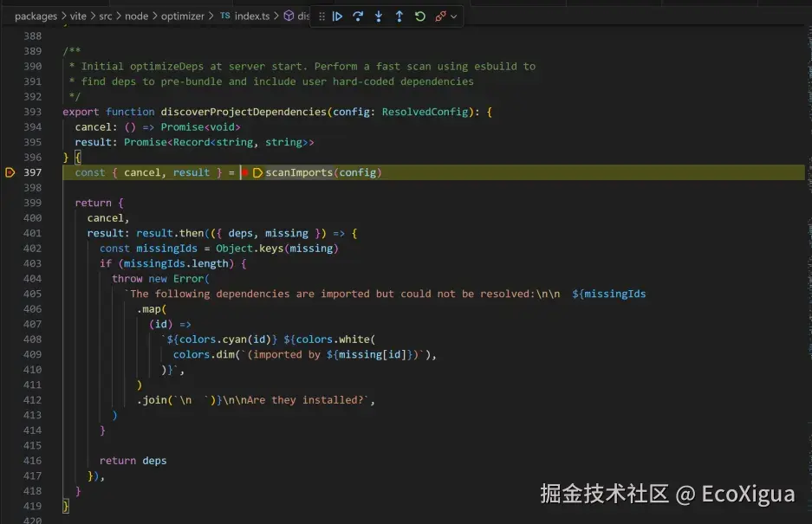Click the symbol cube icon in breadcrumb
The height and width of the screenshot is (524, 812).
click(x=289, y=16)
